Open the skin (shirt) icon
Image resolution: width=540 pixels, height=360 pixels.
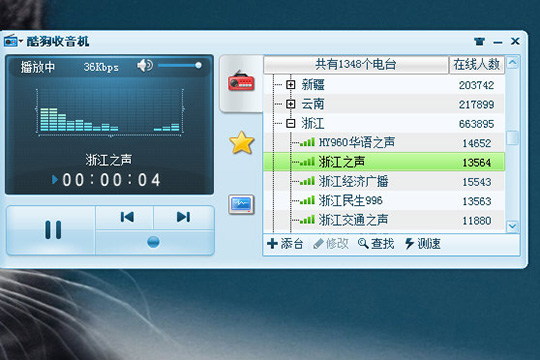point(479,42)
